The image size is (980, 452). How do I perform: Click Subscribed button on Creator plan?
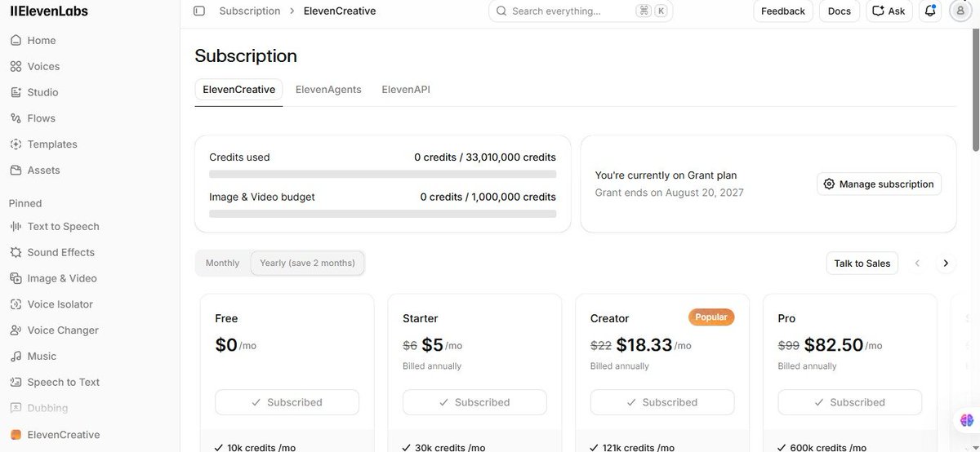pyautogui.click(x=662, y=402)
